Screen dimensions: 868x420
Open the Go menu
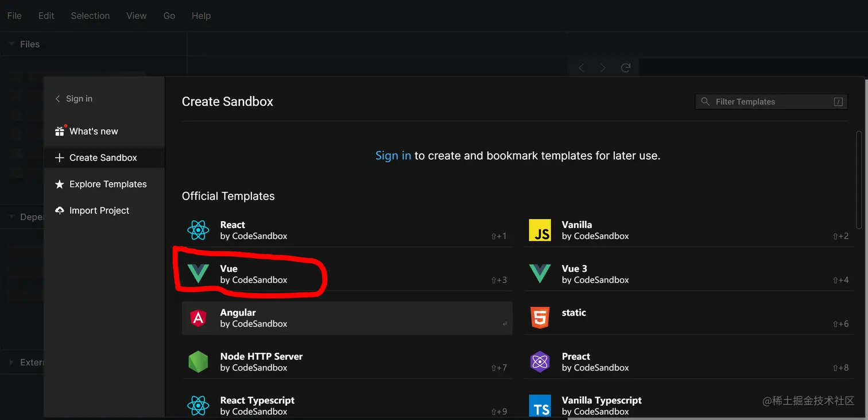(169, 16)
